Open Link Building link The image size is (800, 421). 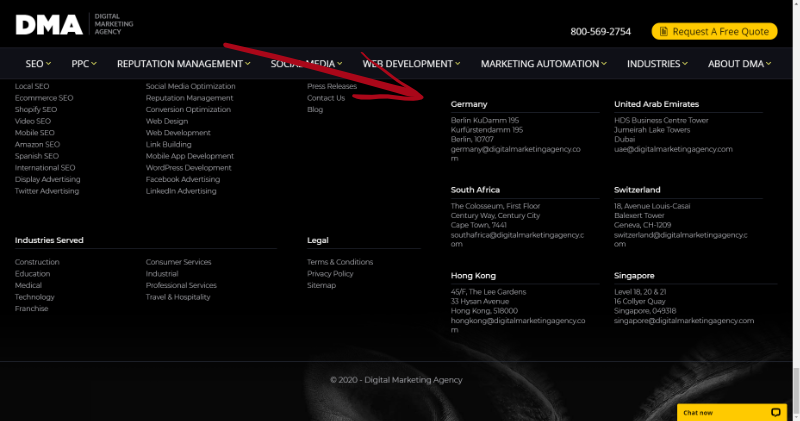(168, 144)
